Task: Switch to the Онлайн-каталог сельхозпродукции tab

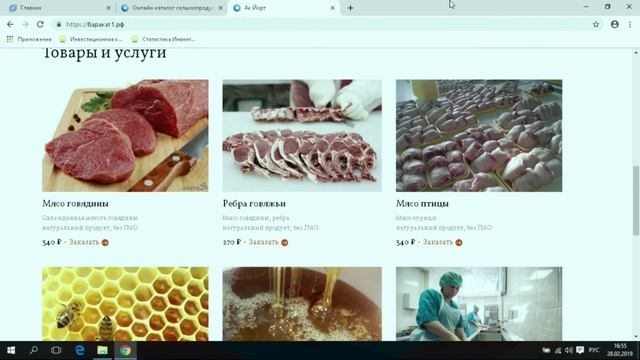Action: click(x=171, y=8)
